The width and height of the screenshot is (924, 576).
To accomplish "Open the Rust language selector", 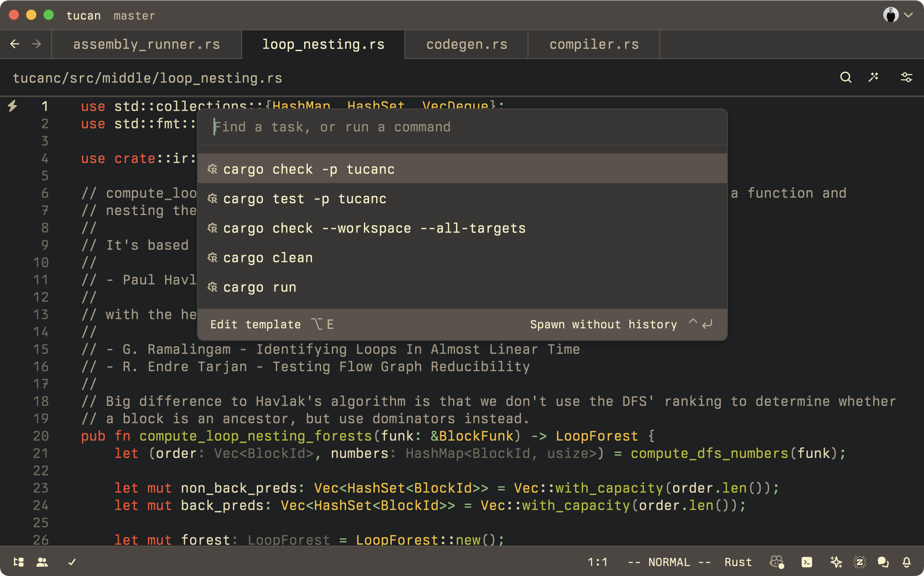I will [x=737, y=562].
